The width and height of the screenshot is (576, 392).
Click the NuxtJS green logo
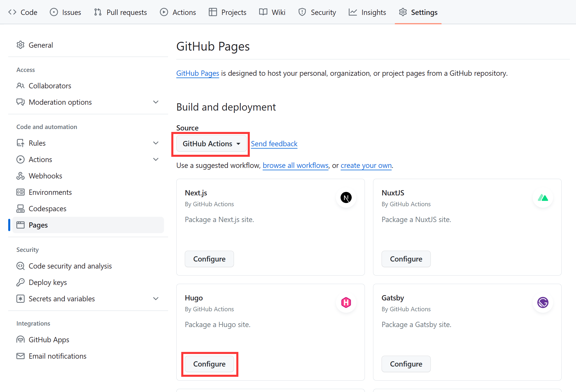[543, 198]
